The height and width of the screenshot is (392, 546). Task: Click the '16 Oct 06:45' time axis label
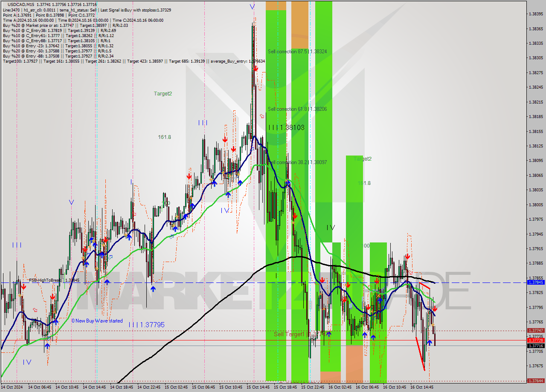367,387
